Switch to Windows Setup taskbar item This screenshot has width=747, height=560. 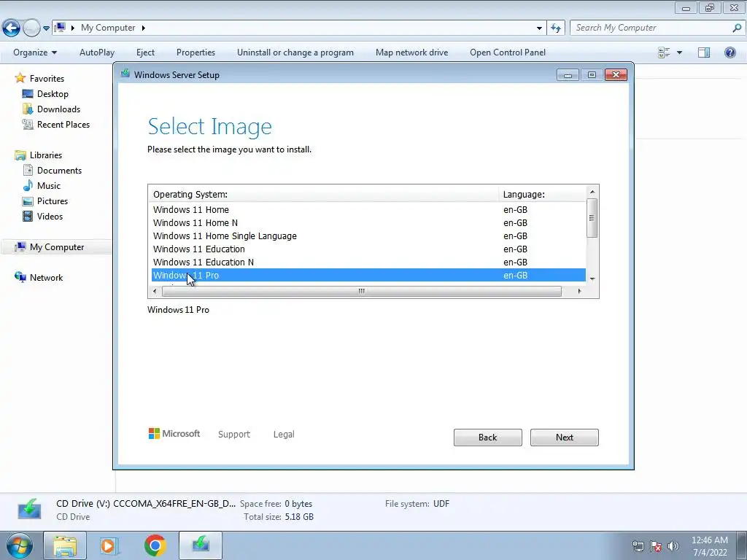(x=201, y=545)
